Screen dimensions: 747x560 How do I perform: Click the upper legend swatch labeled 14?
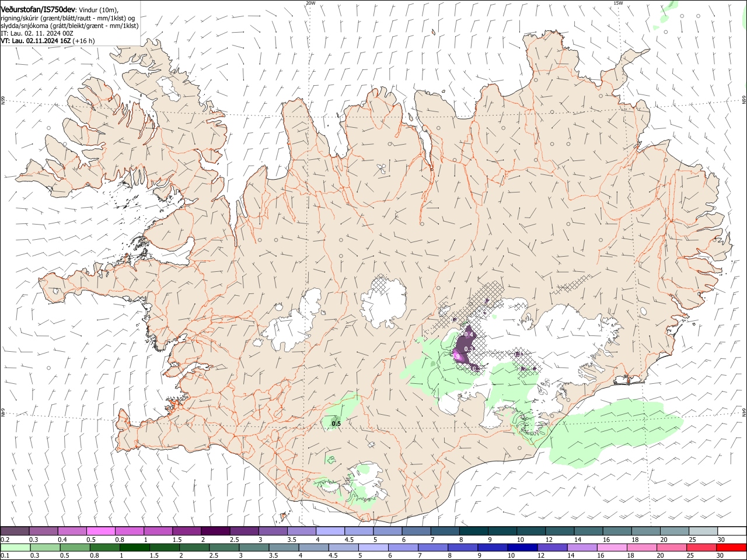tap(588, 531)
